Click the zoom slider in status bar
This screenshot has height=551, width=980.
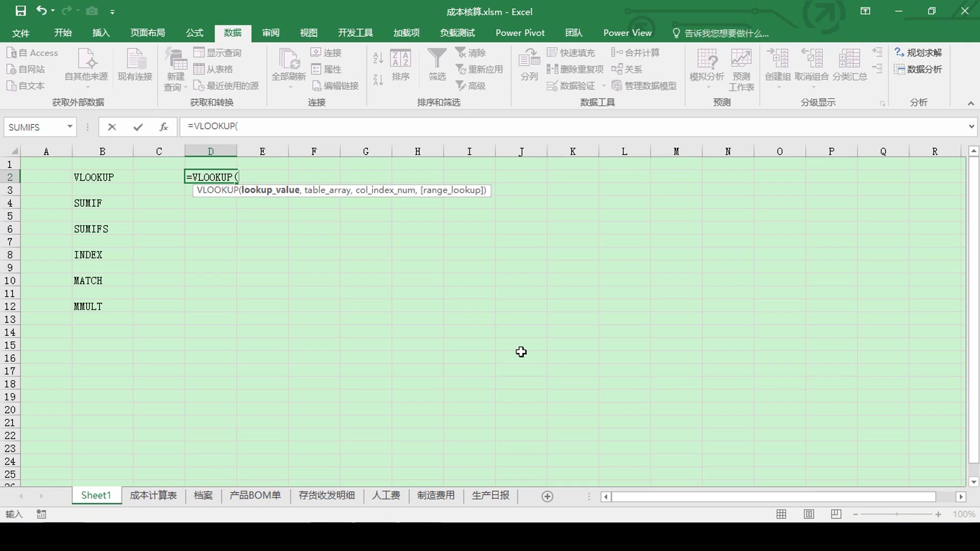(x=897, y=514)
